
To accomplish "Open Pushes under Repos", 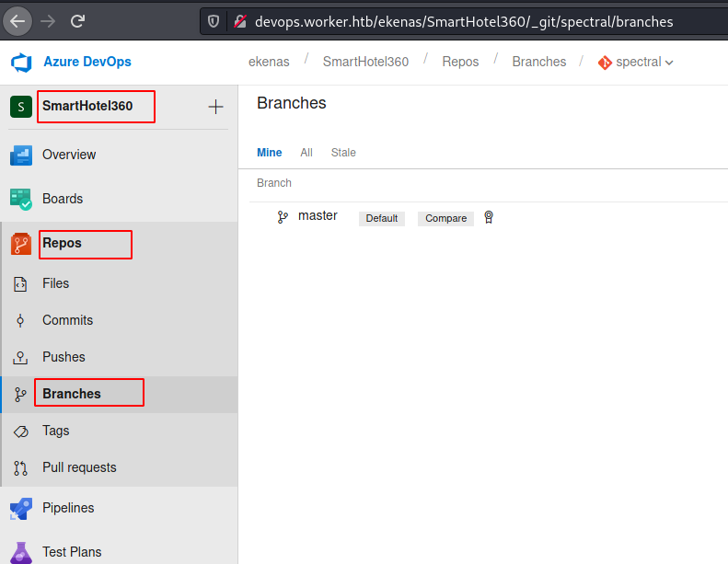I will point(64,357).
